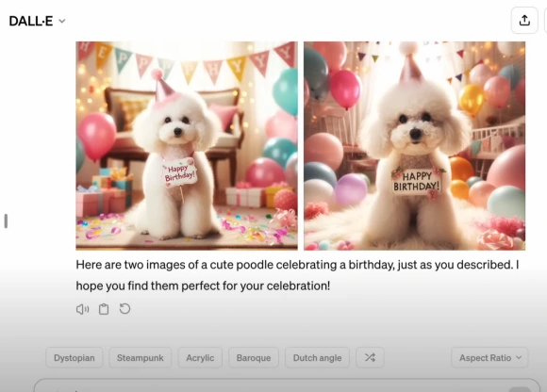Select the Dystopian style chip
The height and width of the screenshot is (392, 547).
point(75,357)
